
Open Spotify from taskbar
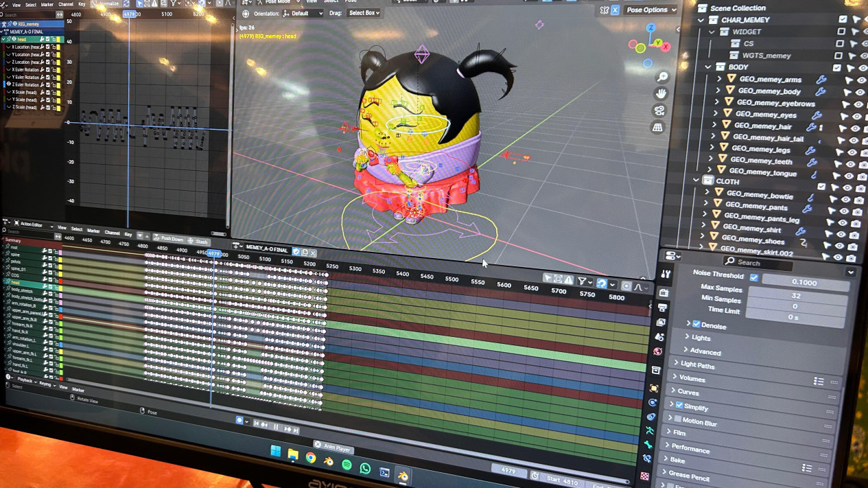click(x=347, y=465)
